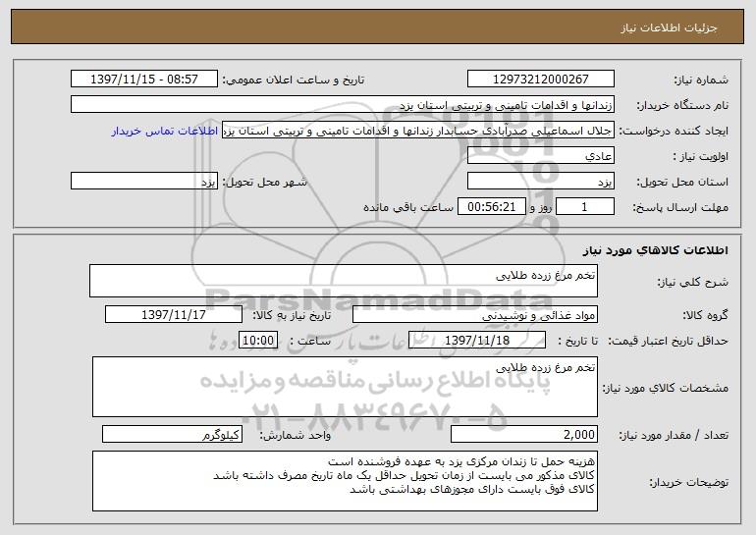Select the price validity date field 1397/11/18
This screenshot has height=535, width=756.
pyautogui.click(x=477, y=341)
